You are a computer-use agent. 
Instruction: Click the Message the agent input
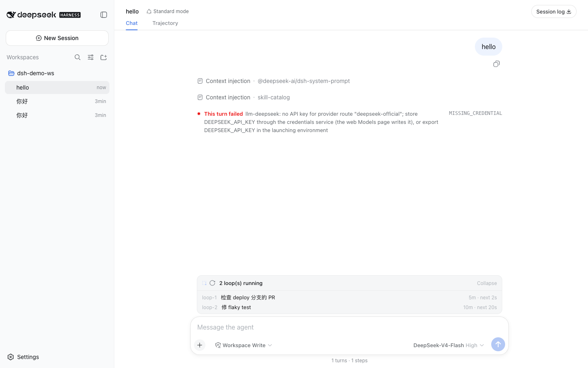click(350, 327)
